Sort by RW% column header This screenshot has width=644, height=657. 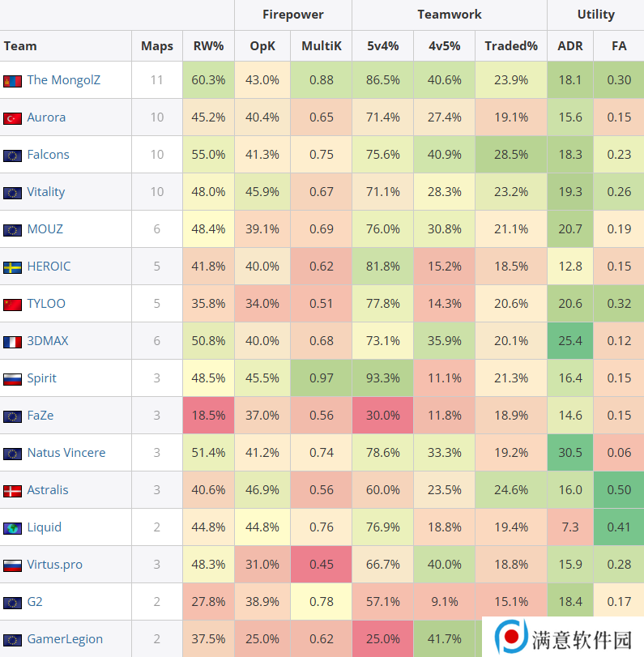coord(209,46)
